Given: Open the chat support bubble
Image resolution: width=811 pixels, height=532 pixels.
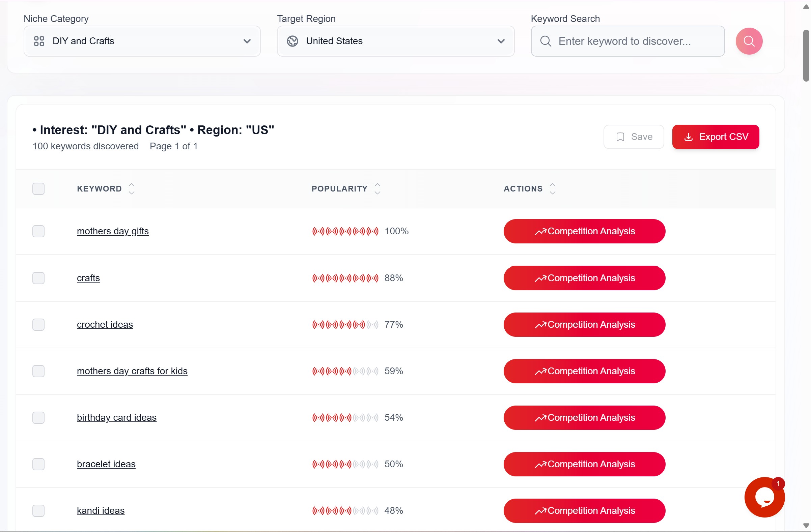Looking at the screenshot, I should coord(764,497).
